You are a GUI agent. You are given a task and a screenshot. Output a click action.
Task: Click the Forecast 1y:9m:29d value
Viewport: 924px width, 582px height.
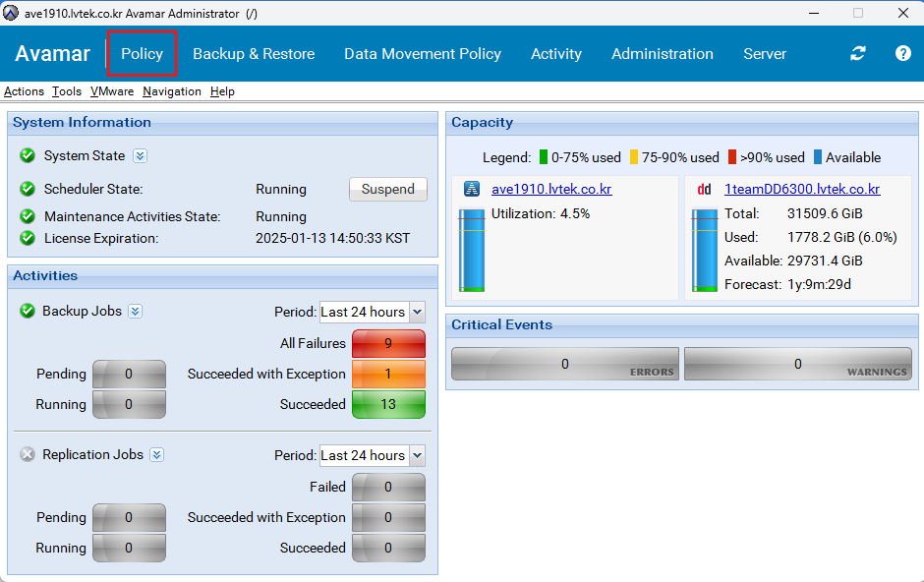click(819, 284)
